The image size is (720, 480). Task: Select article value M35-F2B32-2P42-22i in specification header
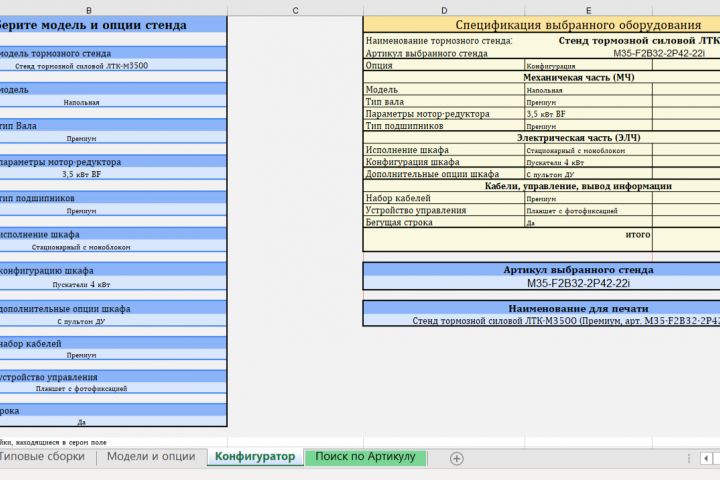(x=658, y=53)
